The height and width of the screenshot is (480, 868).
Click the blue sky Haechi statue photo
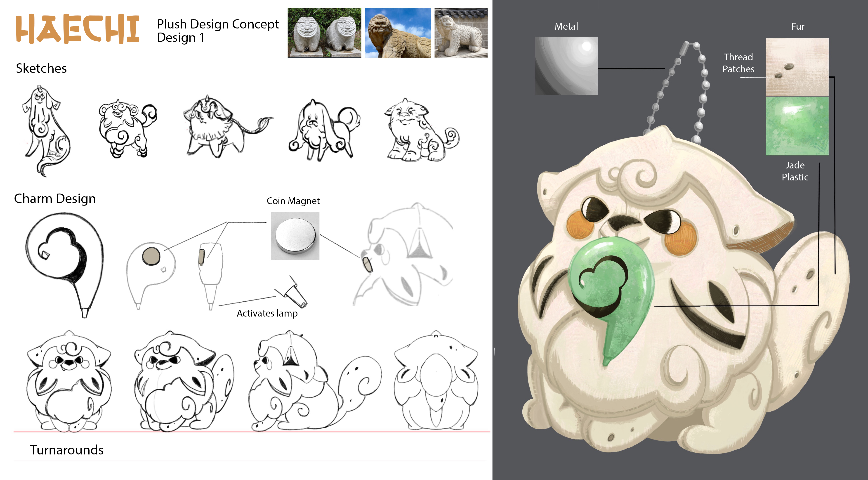point(398,33)
